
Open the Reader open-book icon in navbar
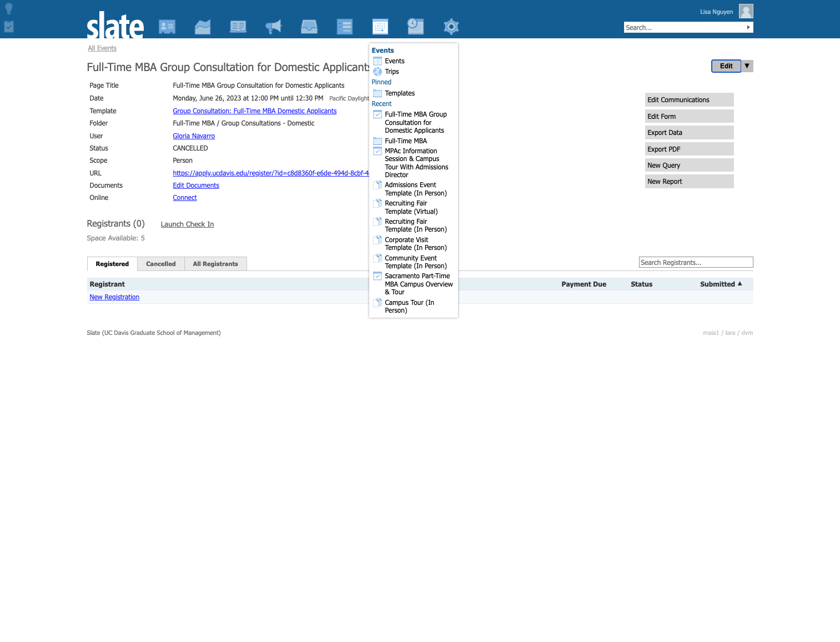(238, 27)
